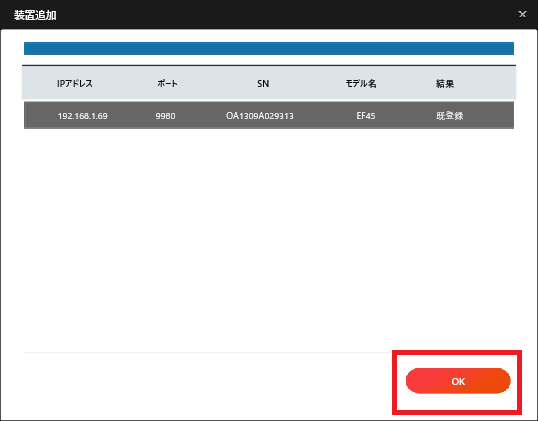Click the 結果 column header

[445, 83]
